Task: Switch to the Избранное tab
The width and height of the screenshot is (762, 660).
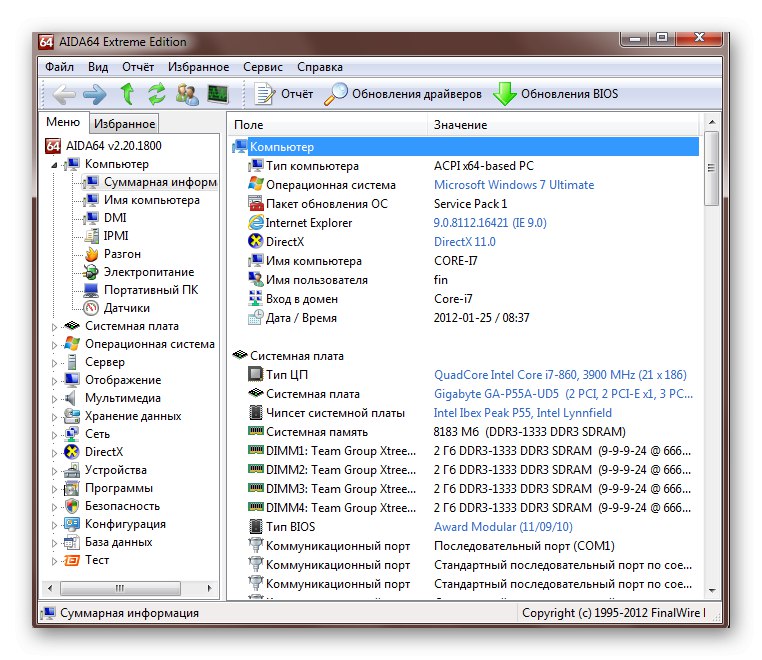Action: click(124, 124)
